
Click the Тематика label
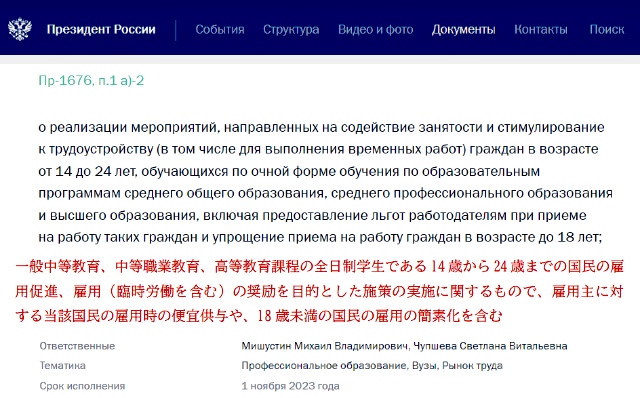pos(62,365)
